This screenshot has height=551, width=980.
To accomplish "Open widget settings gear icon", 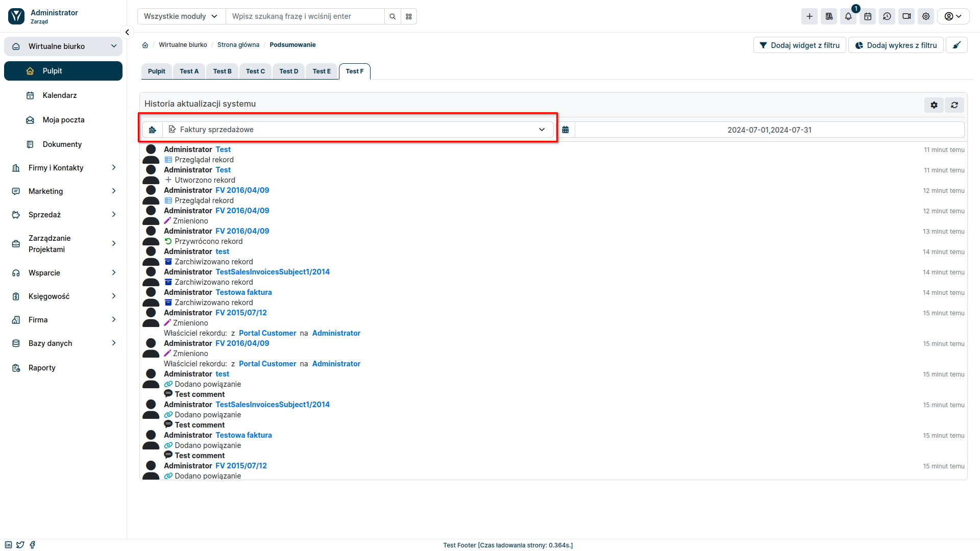I will coord(934,105).
